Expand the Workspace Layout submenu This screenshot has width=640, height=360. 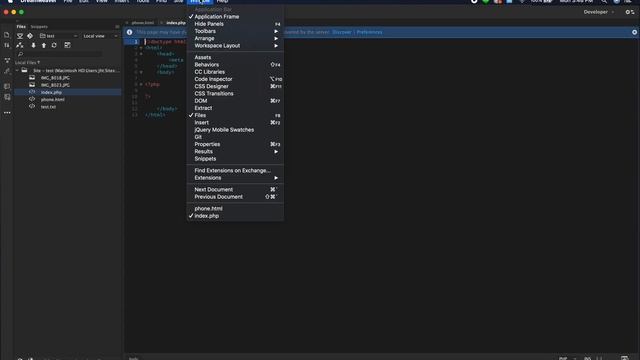(x=236, y=46)
